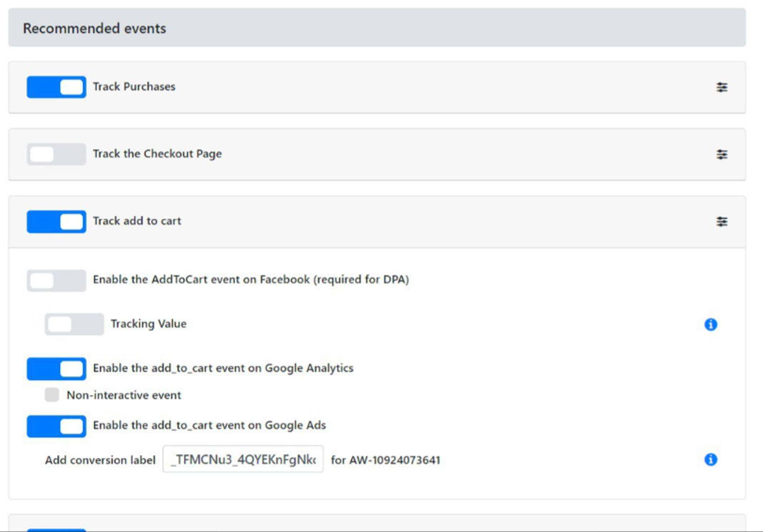The height and width of the screenshot is (532, 763).
Task: Show info tooltip for conversion label
Action: [711, 459]
